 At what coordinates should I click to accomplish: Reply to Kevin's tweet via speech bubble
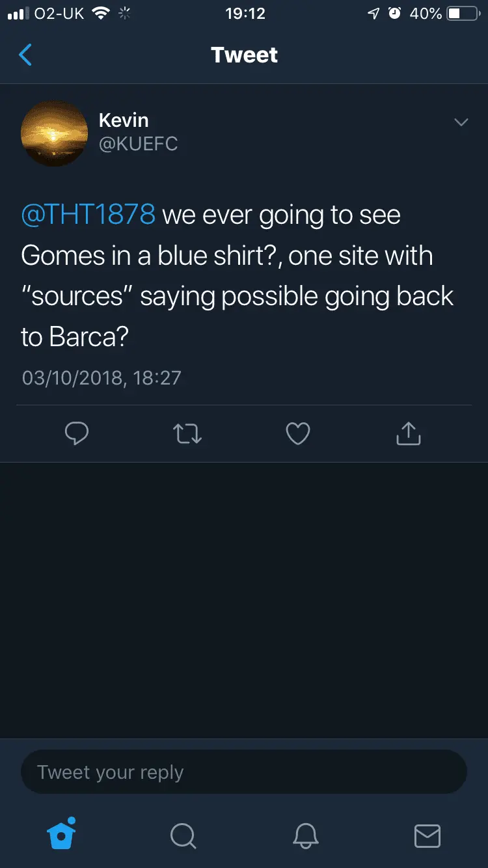[x=77, y=433]
